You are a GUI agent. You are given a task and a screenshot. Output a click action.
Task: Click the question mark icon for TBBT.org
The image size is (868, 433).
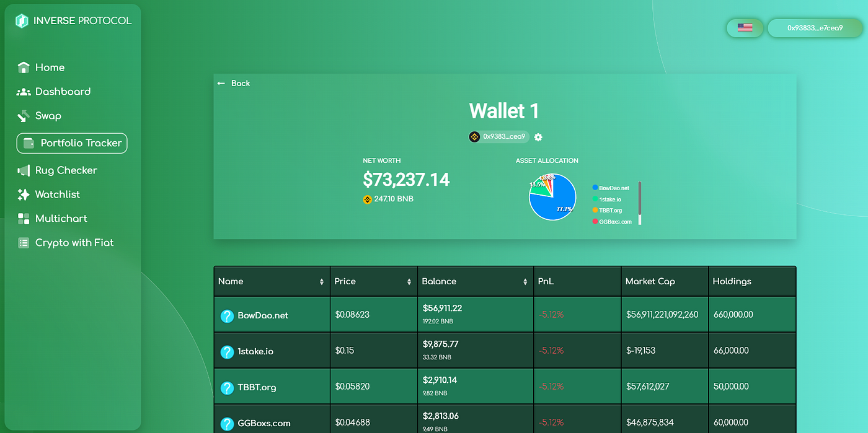227,387
